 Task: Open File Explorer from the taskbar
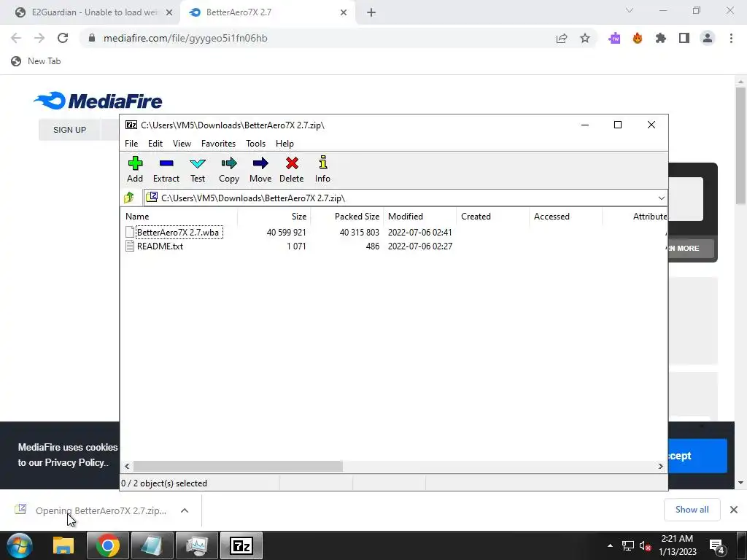point(63,545)
